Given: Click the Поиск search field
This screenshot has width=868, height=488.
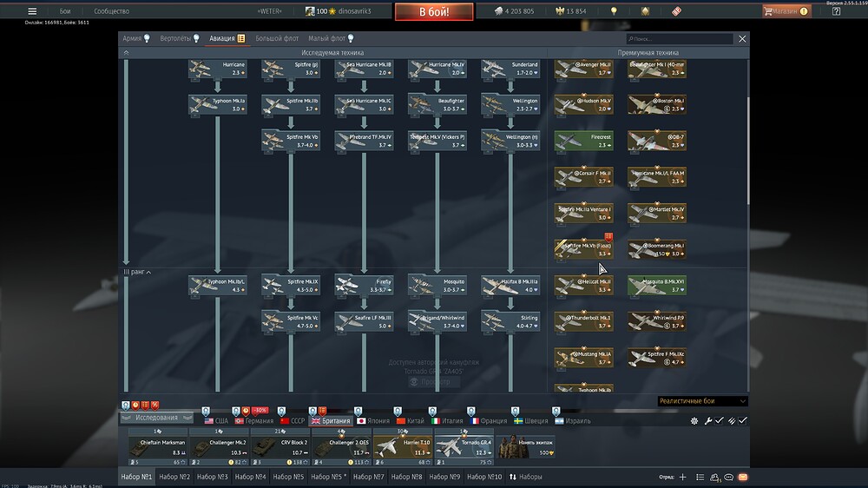Looking at the screenshot, I should pos(680,39).
